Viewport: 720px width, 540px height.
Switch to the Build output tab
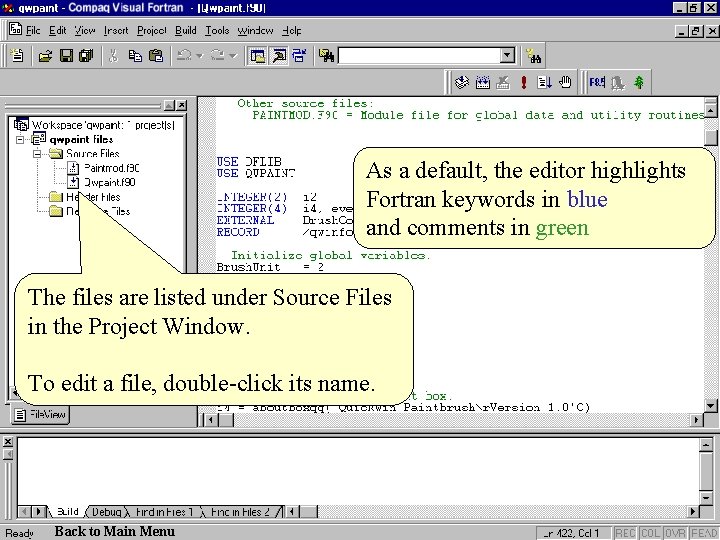[x=68, y=512]
